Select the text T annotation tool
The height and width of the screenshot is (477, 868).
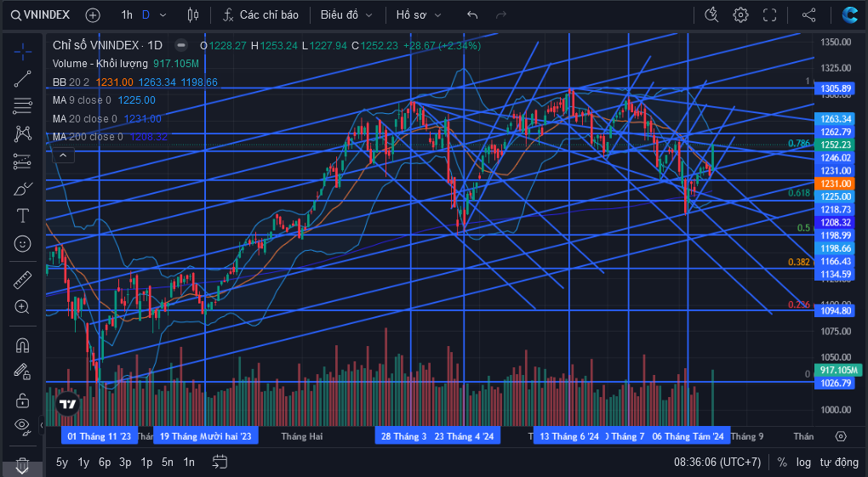pyautogui.click(x=23, y=216)
